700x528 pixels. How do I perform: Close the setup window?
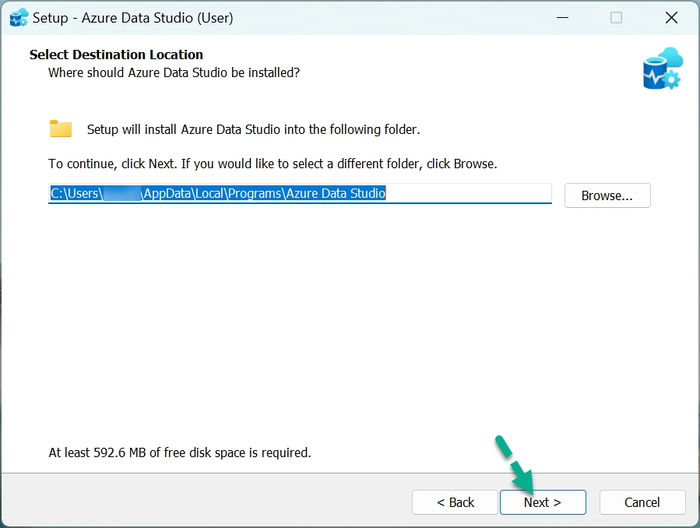[671, 18]
